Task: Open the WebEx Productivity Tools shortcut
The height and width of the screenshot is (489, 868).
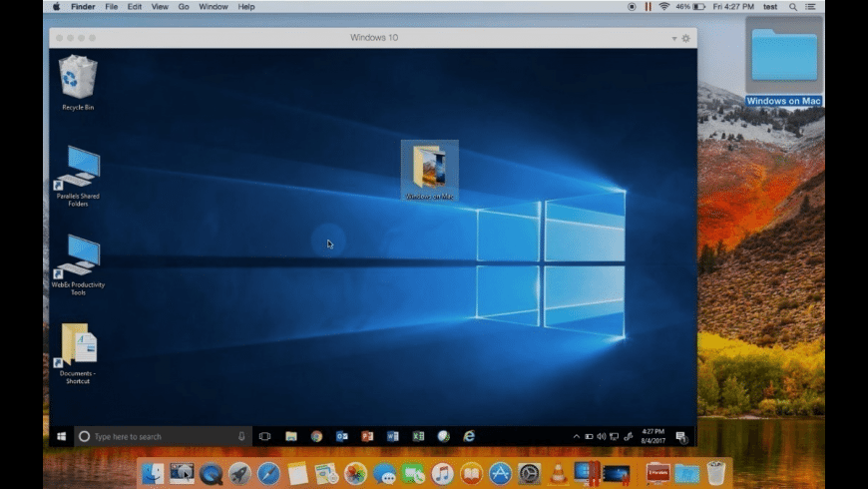Action: (x=77, y=257)
